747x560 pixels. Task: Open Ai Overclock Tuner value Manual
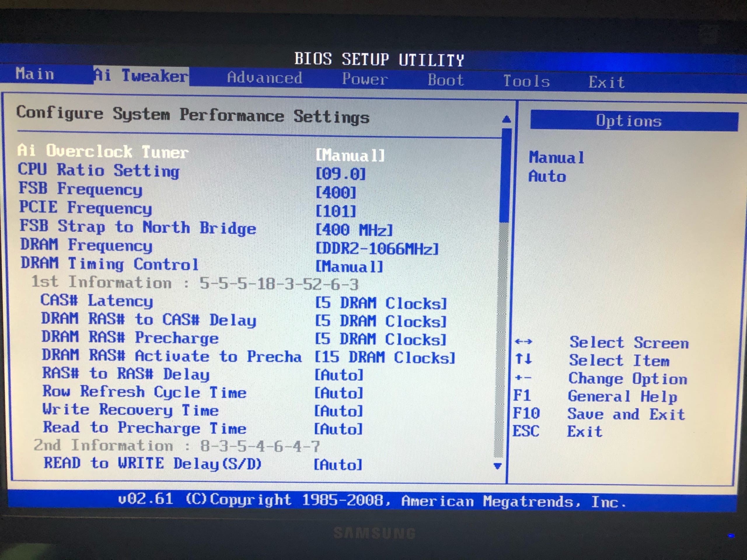350,155
